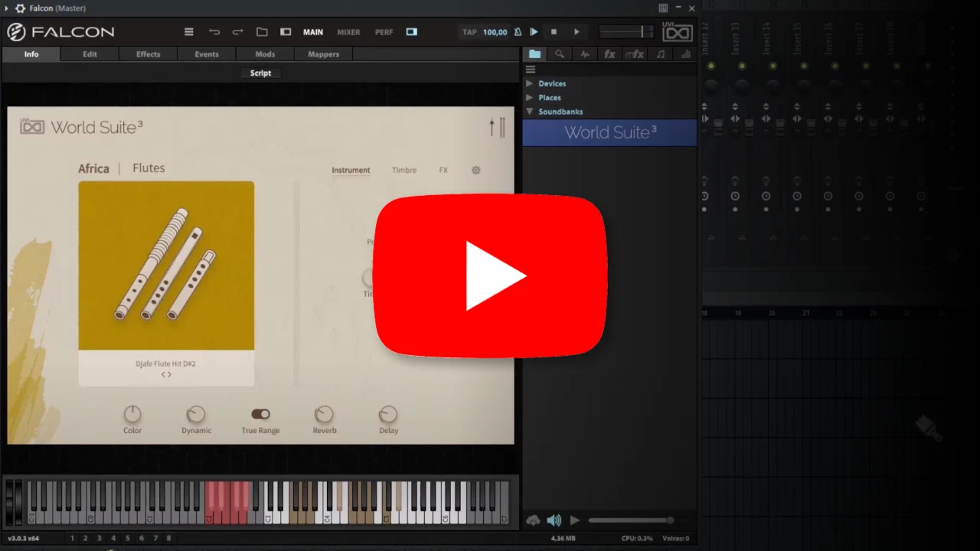Toggle the True Range switch
This screenshot has width=980, height=551.
pos(260,414)
